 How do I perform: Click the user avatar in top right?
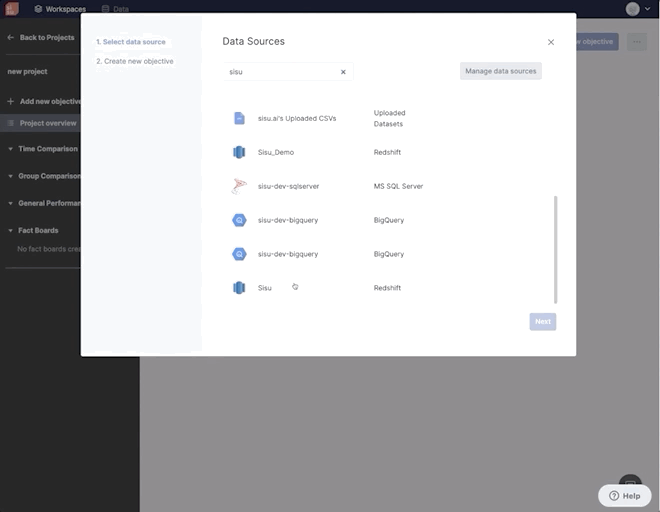coord(632,8)
